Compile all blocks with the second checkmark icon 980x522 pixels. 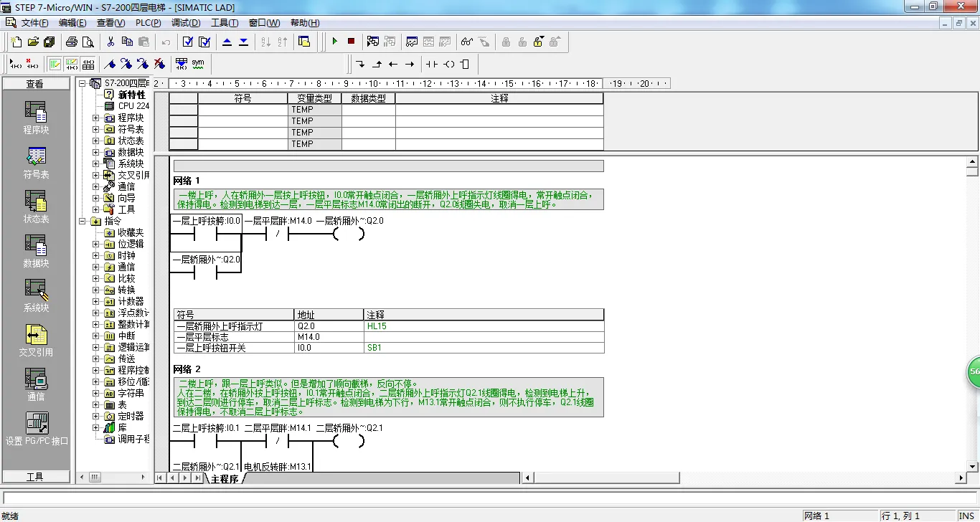pyautogui.click(x=204, y=42)
